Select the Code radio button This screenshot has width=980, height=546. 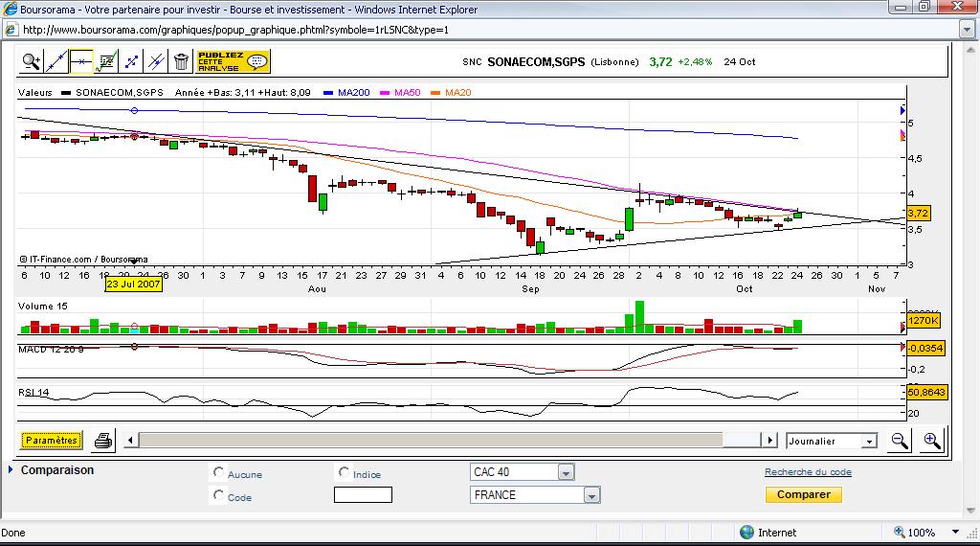(x=218, y=495)
